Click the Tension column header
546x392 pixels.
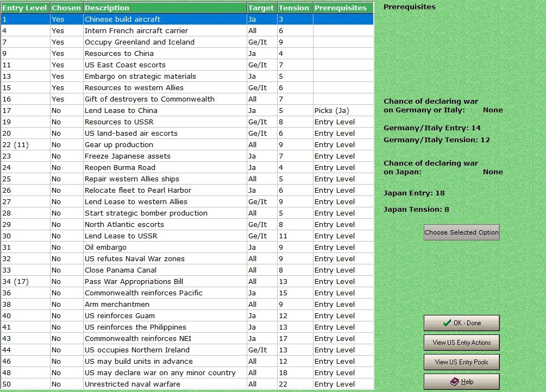295,8
